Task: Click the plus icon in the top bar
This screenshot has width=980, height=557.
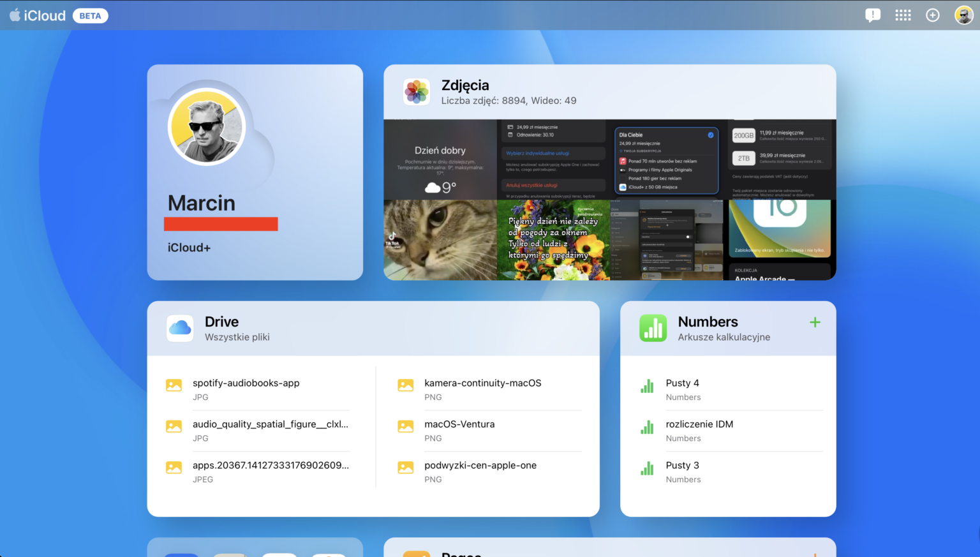Action: (933, 15)
